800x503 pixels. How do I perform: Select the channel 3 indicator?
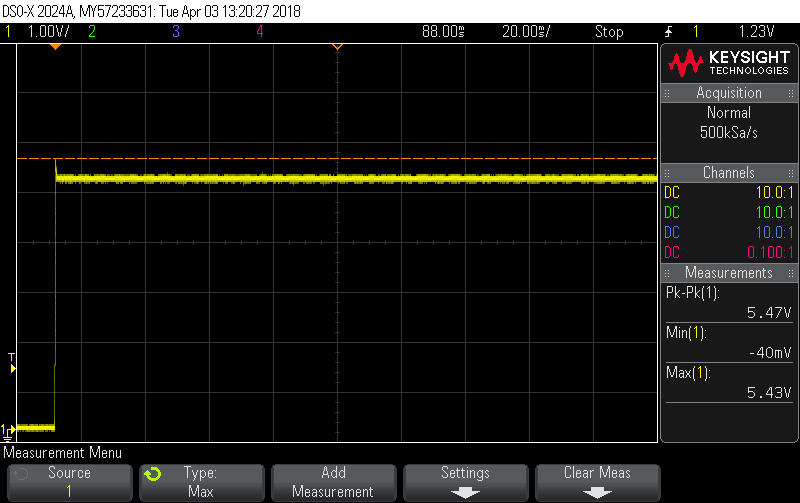[x=176, y=32]
